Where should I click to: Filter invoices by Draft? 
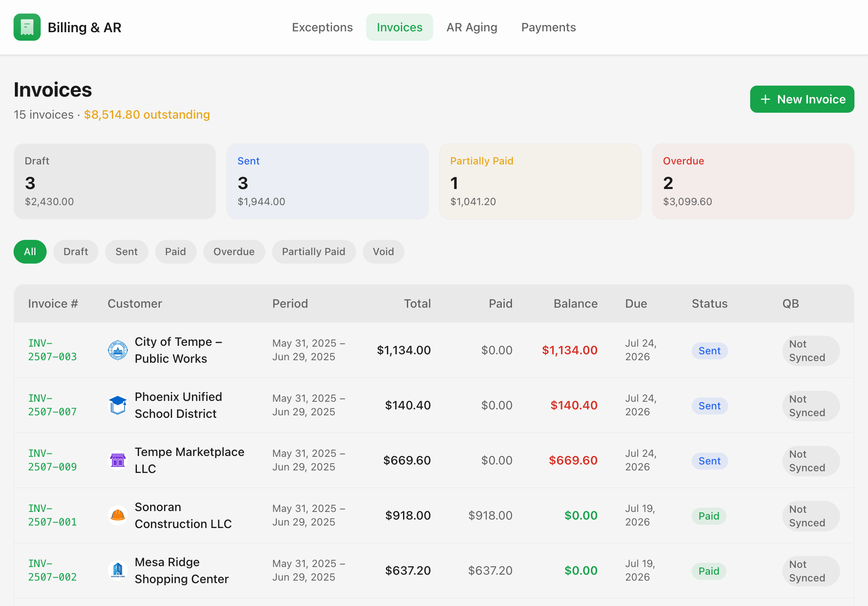click(76, 252)
